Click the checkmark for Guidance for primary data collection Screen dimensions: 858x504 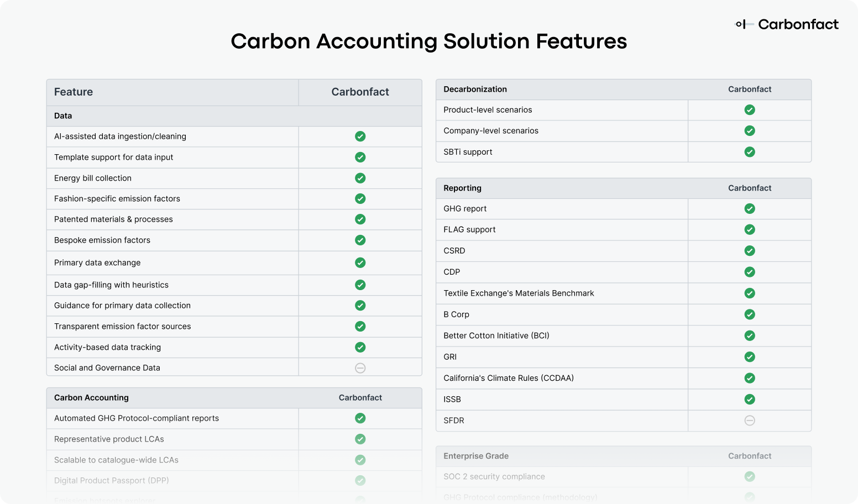(360, 306)
